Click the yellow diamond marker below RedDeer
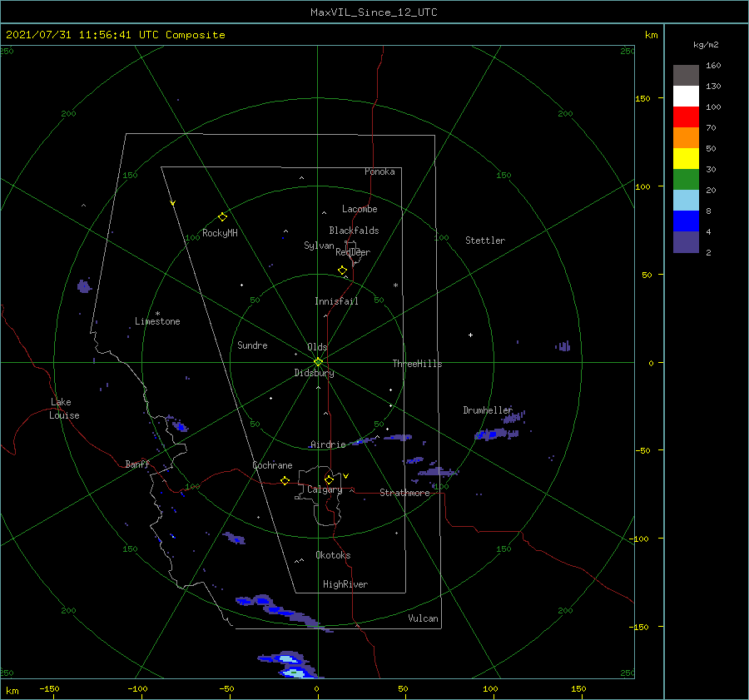The height and width of the screenshot is (700, 749). tap(342, 271)
